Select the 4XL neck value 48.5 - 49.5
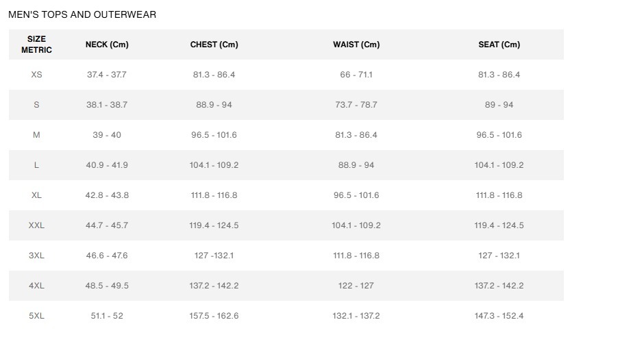Screen dimensions: 644x346 tap(107, 286)
